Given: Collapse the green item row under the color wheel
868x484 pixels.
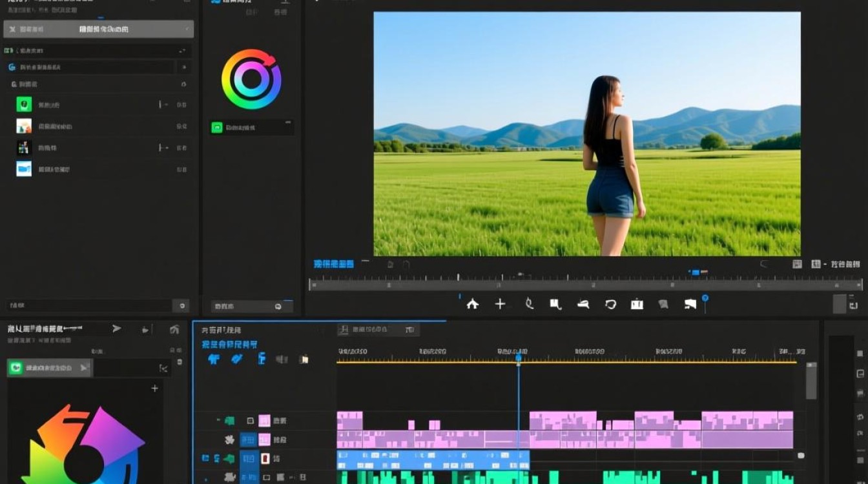Looking at the screenshot, I should pyautogui.click(x=288, y=122).
